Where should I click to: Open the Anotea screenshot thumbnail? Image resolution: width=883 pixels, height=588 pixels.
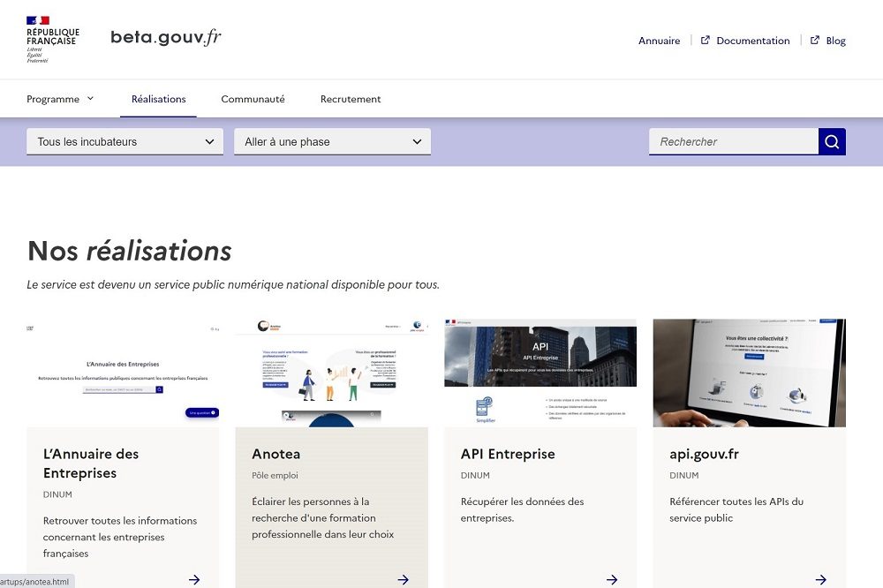point(332,373)
